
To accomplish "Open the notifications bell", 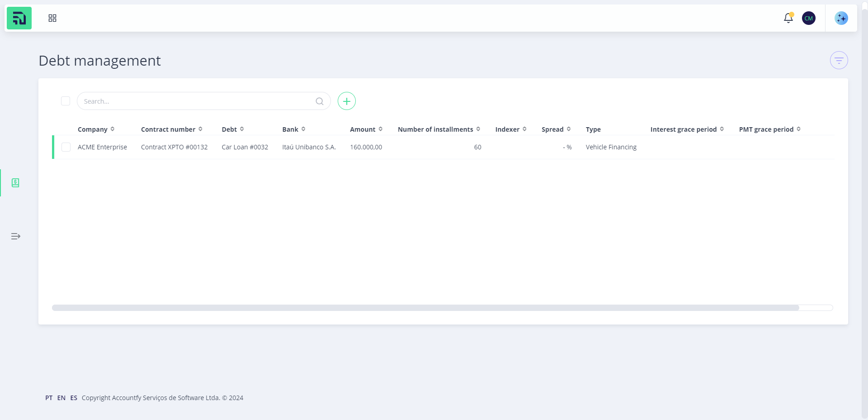I will coord(788,18).
